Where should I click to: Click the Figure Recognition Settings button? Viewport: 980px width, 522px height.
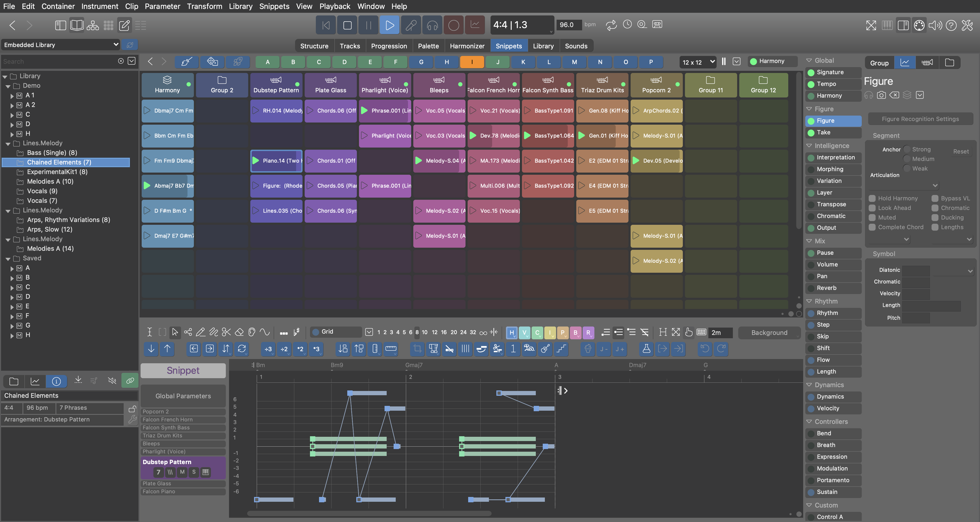pyautogui.click(x=920, y=119)
